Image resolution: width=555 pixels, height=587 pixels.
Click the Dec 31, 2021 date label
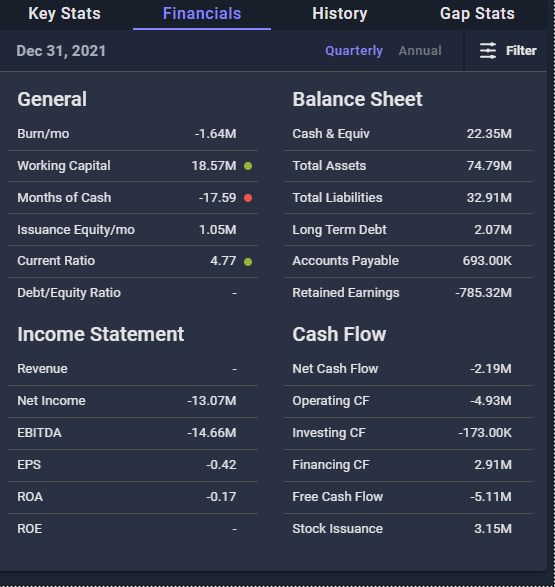(61, 51)
